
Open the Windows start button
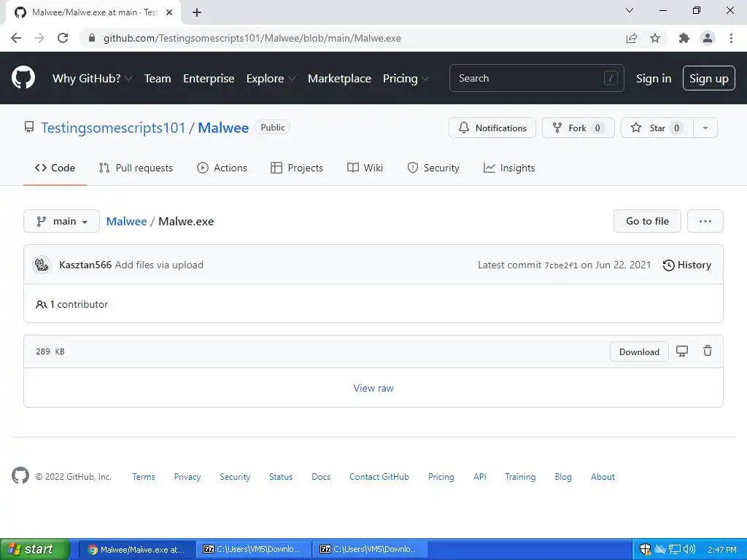(x=35, y=549)
